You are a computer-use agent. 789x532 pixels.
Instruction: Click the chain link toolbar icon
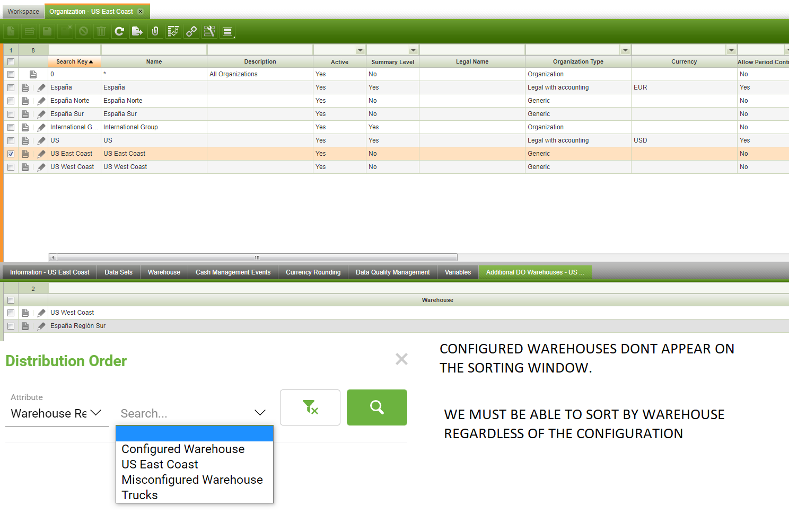click(x=191, y=31)
